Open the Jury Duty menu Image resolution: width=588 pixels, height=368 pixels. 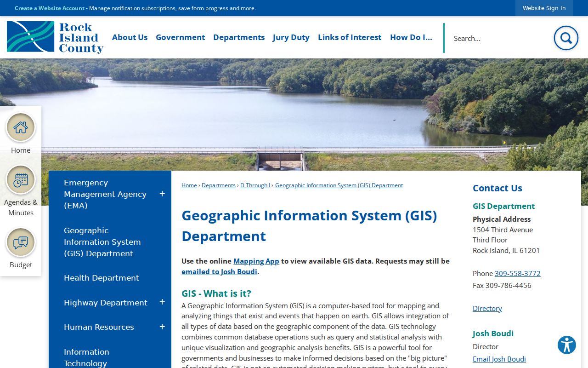pos(291,37)
